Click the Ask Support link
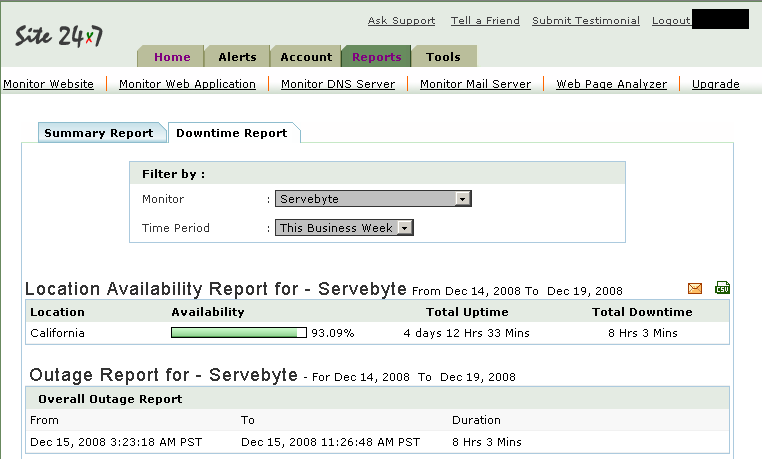Screen dimensions: 762x459 401,20
